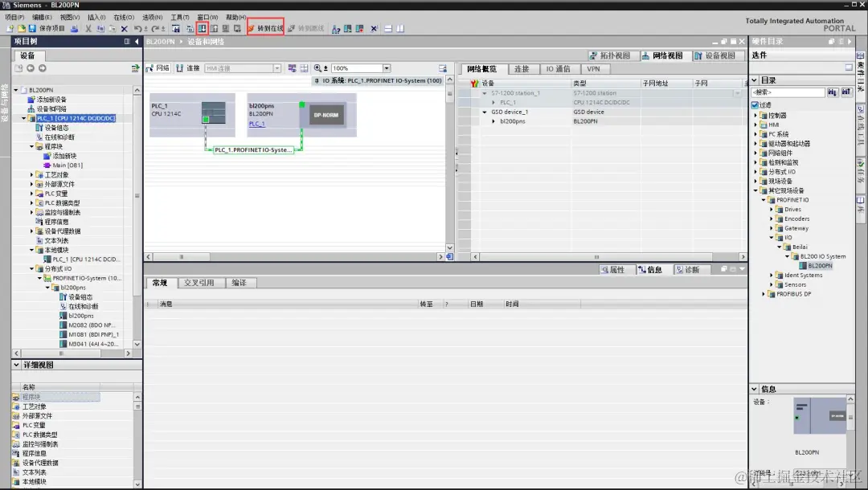
Task: Click the forward navigation arrow in project tree
Action: click(42, 68)
